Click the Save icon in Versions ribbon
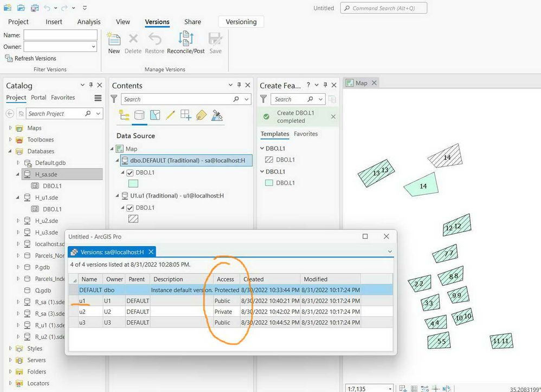The width and height of the screenshot is (541, 392). [215, 38]
